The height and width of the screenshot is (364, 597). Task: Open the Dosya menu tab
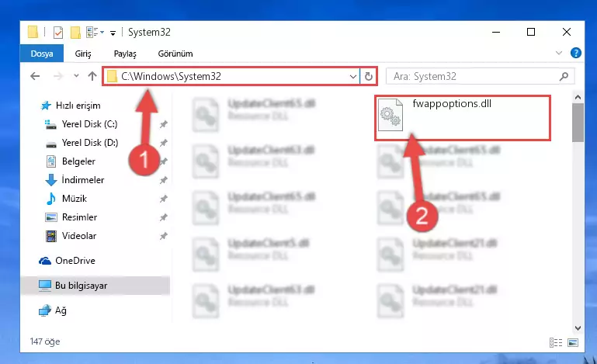click(x=42, y=54)
